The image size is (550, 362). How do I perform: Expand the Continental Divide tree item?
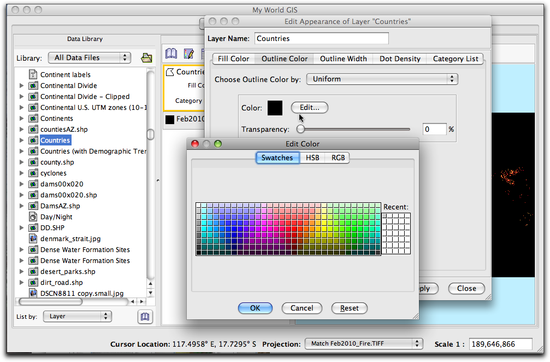pyautogui.click(x=21, y=86)
